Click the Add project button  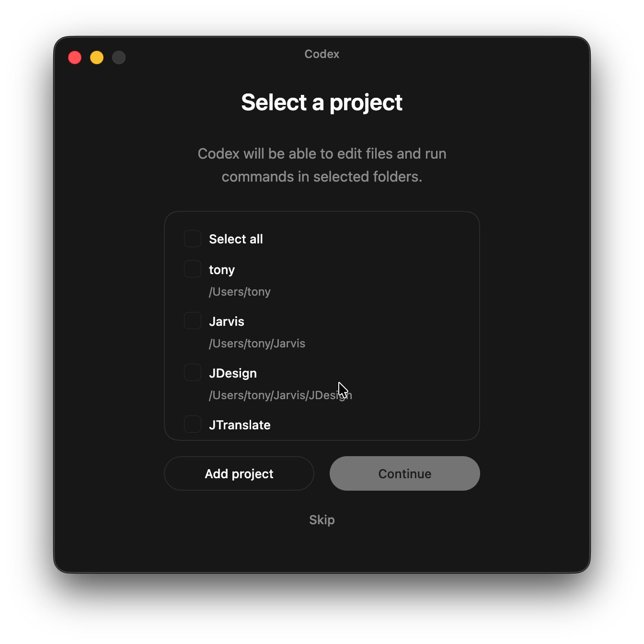click(x=239, y=473)
